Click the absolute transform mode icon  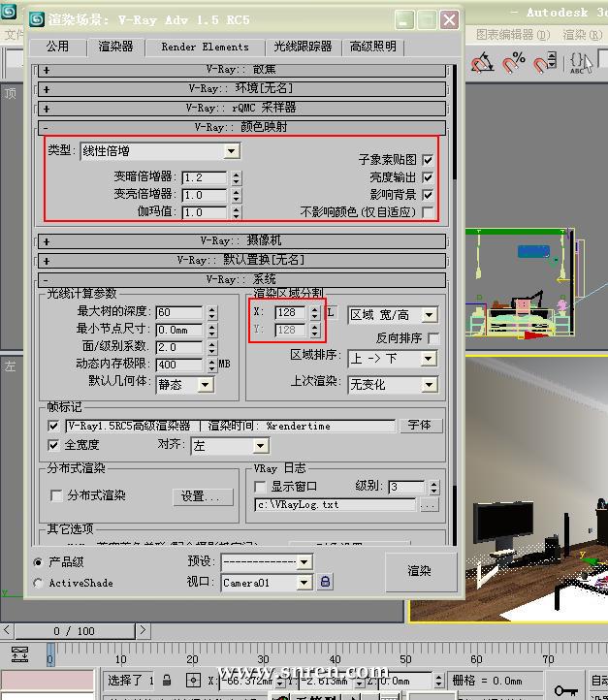(x=193, y=681)
